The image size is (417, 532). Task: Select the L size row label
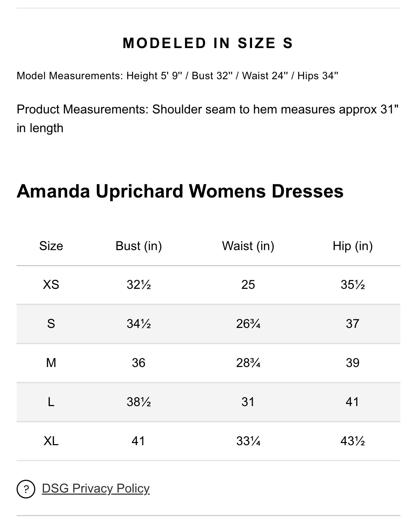point(51,402)
